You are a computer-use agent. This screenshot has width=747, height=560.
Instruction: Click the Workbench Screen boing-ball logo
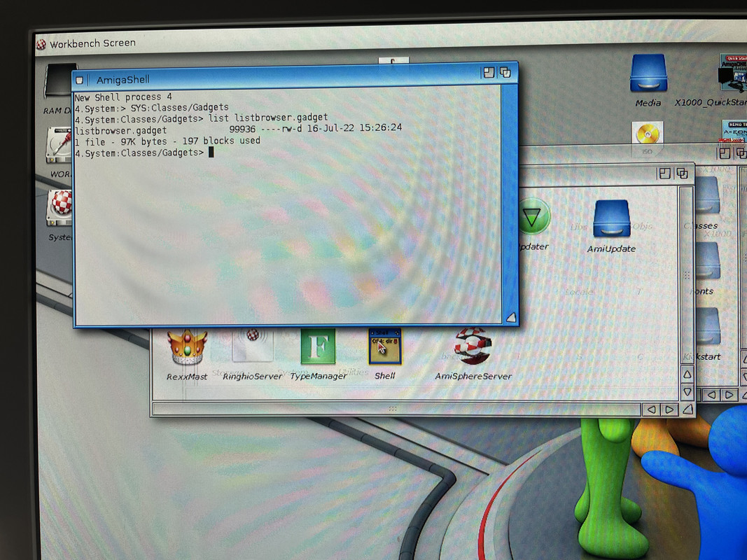(x=41, y=44)
